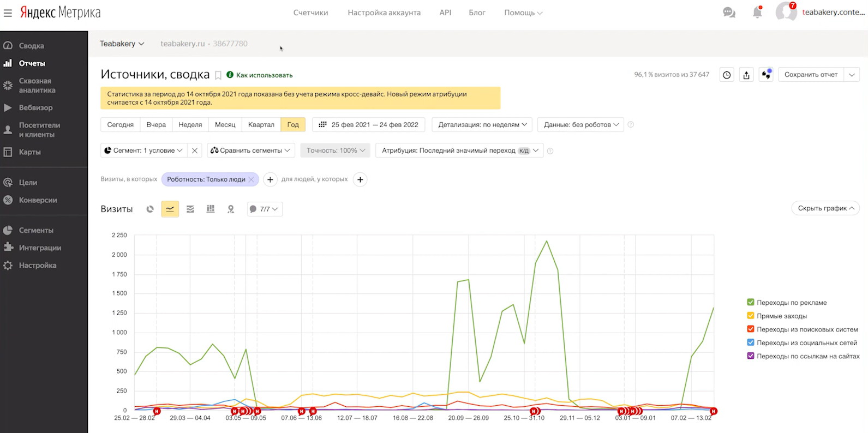Image resolution: width=868 pixels, height=433 pixels.
Task: Open the Как использовать link
Action: (x=264, y=75)
